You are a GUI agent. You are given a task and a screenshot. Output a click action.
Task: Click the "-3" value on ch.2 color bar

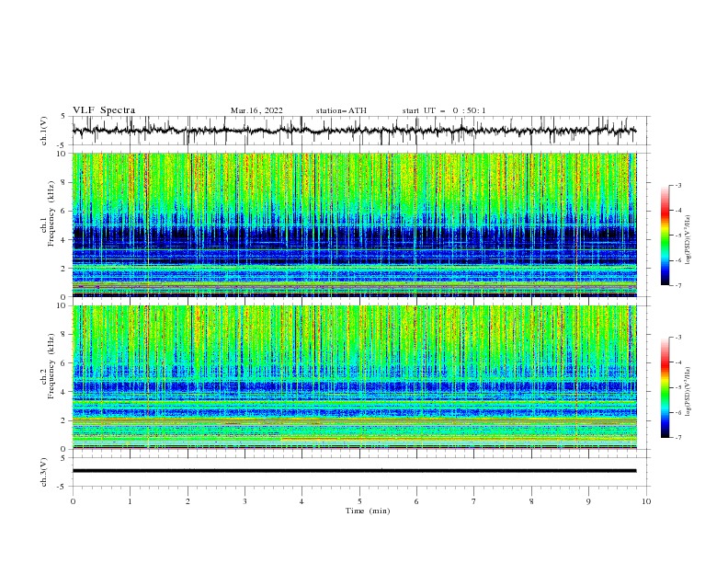(x=678, y=338)
